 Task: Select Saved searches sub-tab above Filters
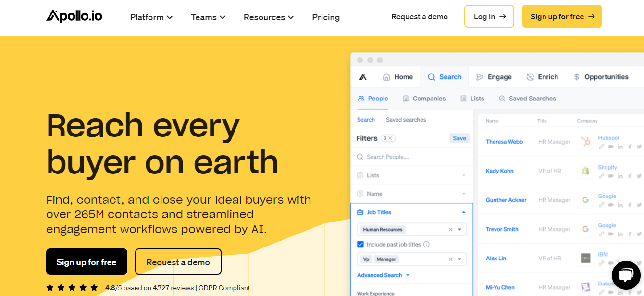tap(406, 120)
